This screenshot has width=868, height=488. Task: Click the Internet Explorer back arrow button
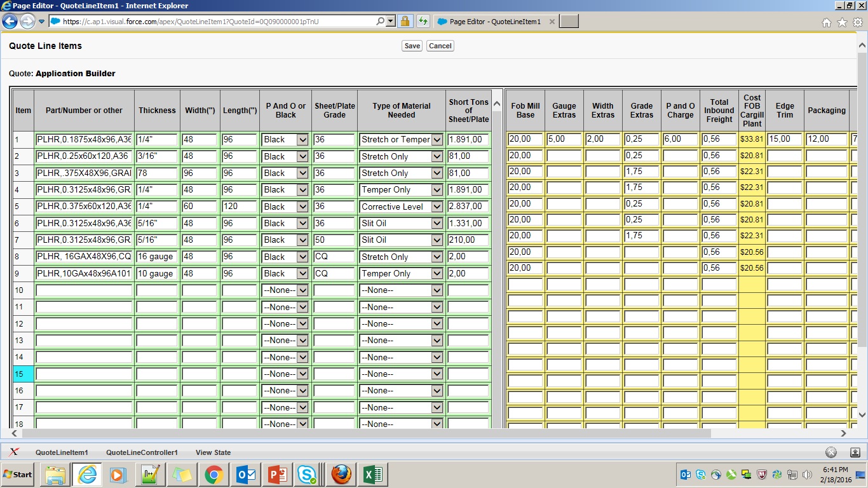(10, 22)
